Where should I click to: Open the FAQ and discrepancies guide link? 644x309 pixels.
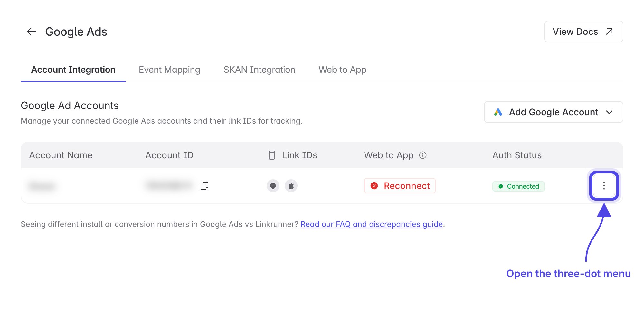(372, 224)
